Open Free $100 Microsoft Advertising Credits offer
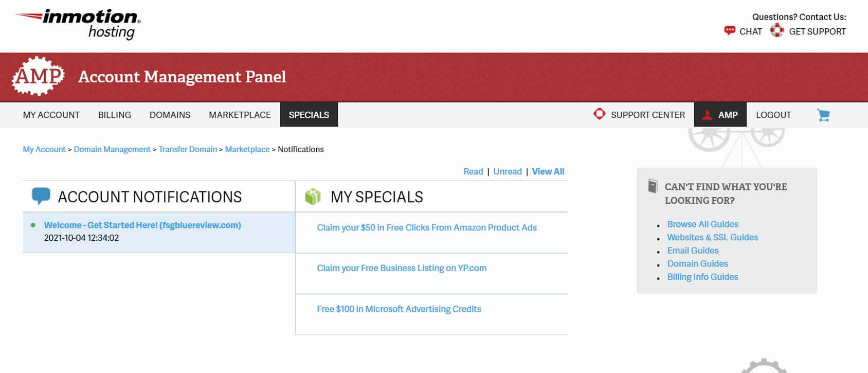The height and width of the screenshot is (373, 868). coord(399,309)
